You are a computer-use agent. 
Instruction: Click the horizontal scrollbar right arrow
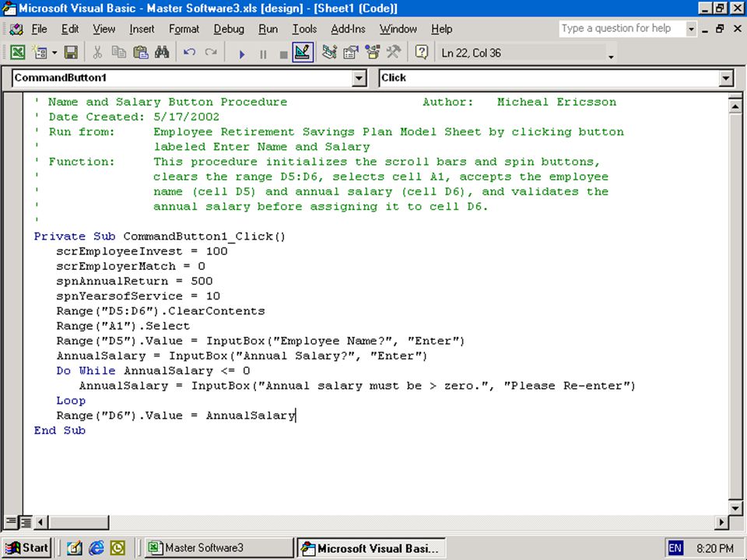coord(721,523)
